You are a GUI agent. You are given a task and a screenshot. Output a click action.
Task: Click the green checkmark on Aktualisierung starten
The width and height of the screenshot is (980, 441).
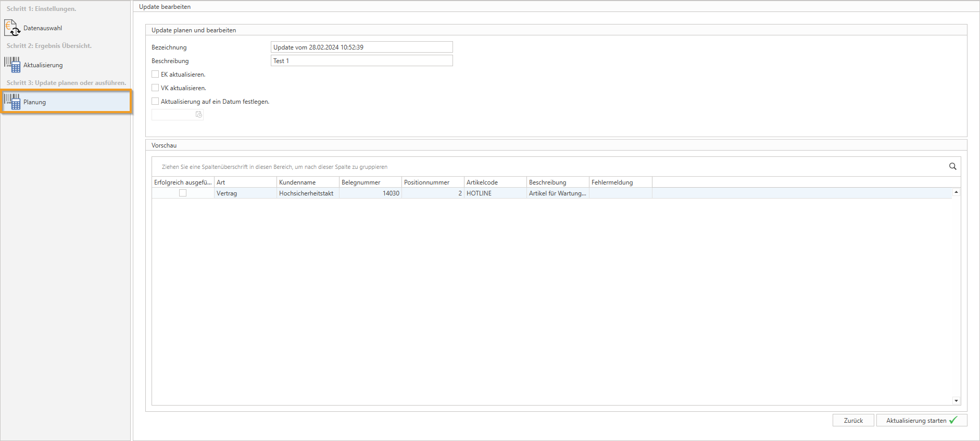point(953,420)
